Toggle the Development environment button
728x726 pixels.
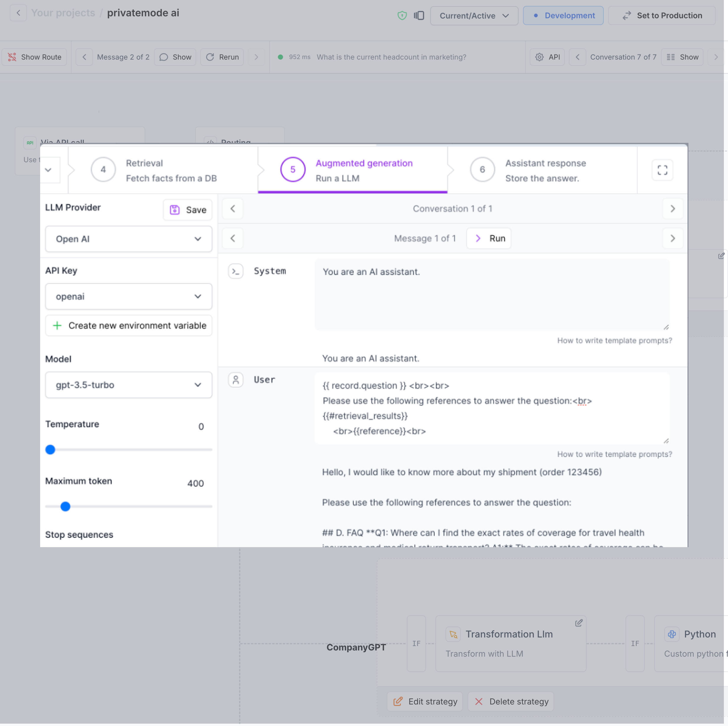pyautogui.click(x=563, y=15)
